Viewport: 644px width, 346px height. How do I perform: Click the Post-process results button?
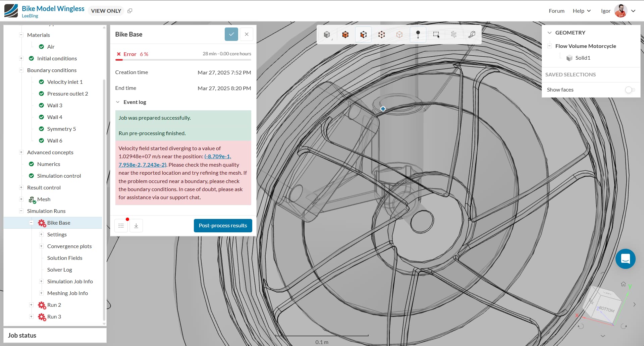[x=223, y=226]
